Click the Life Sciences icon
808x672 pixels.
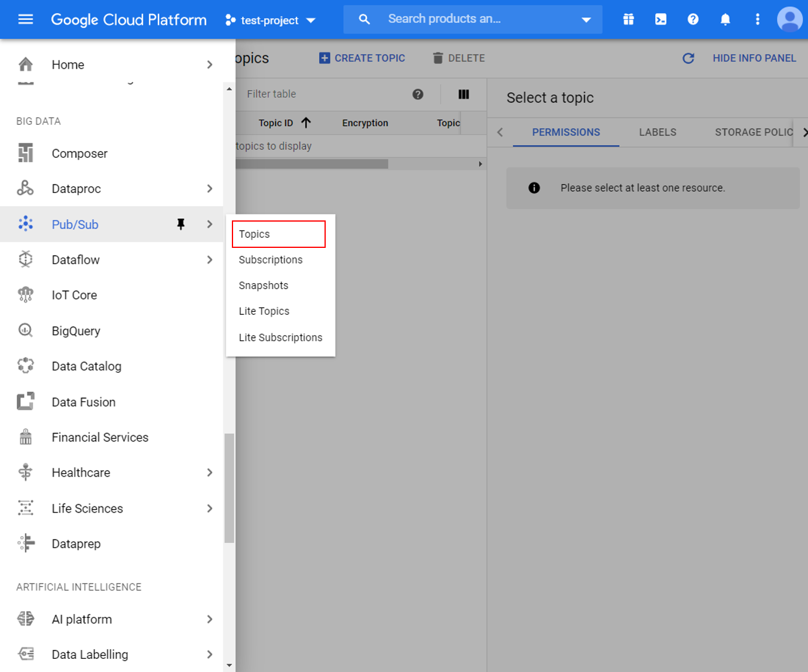26,508
